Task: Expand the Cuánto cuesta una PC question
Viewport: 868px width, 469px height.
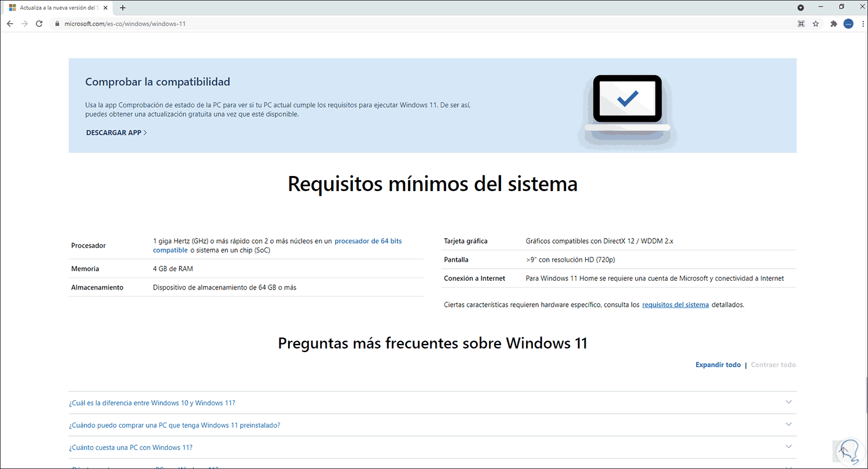Action: tap(432, 447)
